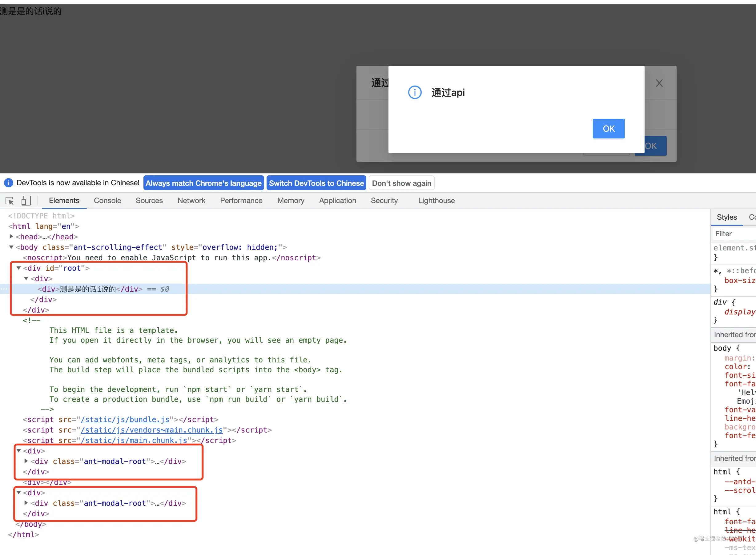Dismiss with Don't show again
This screenshot has height=555, width=756.
401,183
